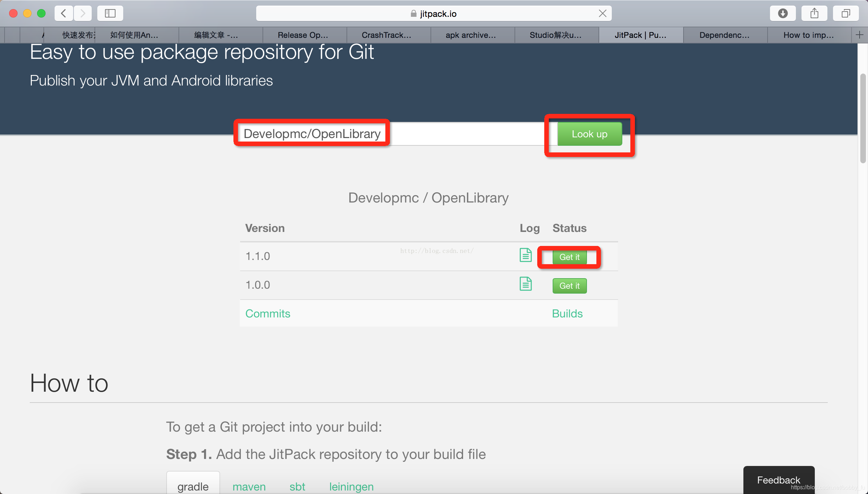Switch to the Studio解决u… browser tab
This screenshot has width=868, height=494.
(557, 35)
